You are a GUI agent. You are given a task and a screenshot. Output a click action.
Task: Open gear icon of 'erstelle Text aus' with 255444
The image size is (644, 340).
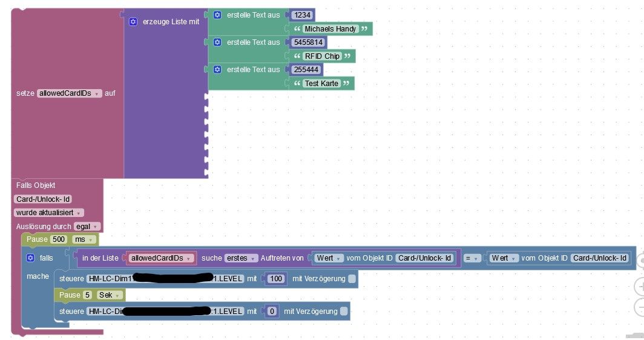point(217,70)
